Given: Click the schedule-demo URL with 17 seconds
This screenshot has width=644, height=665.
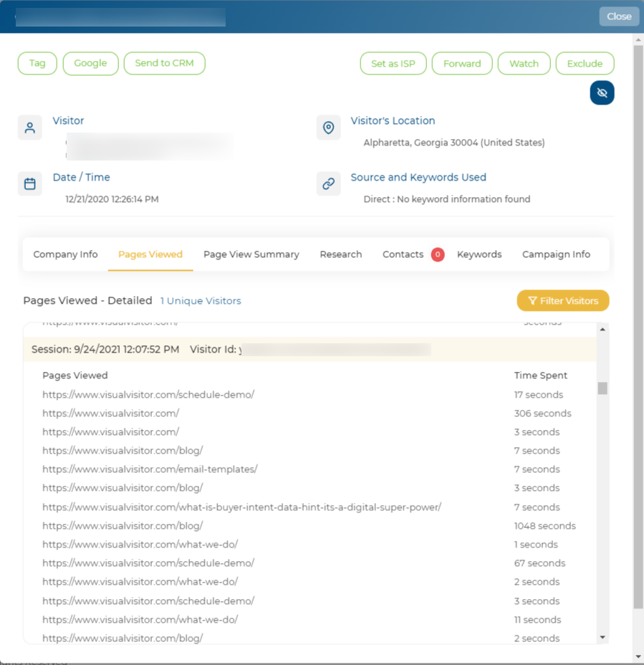Looking at the screenshot, I should pos(148,395).
